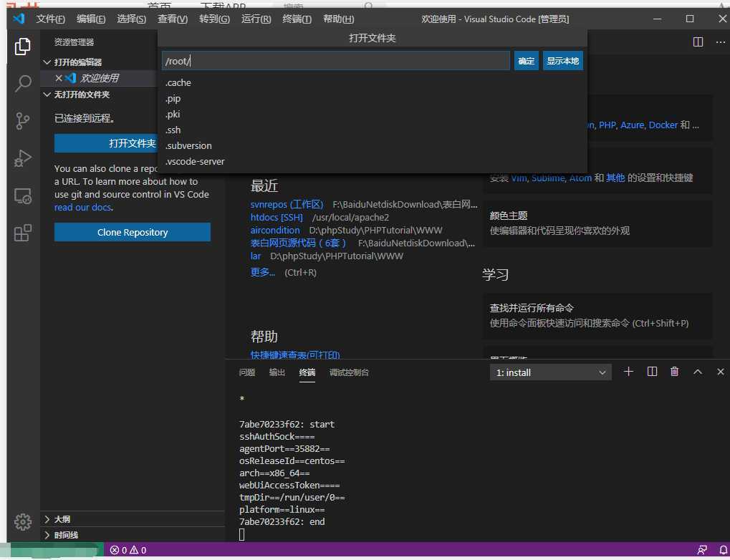This screenshot has height=560, width=730.
Task: Open recent 'lar' folder link
Action: (255, 256)
